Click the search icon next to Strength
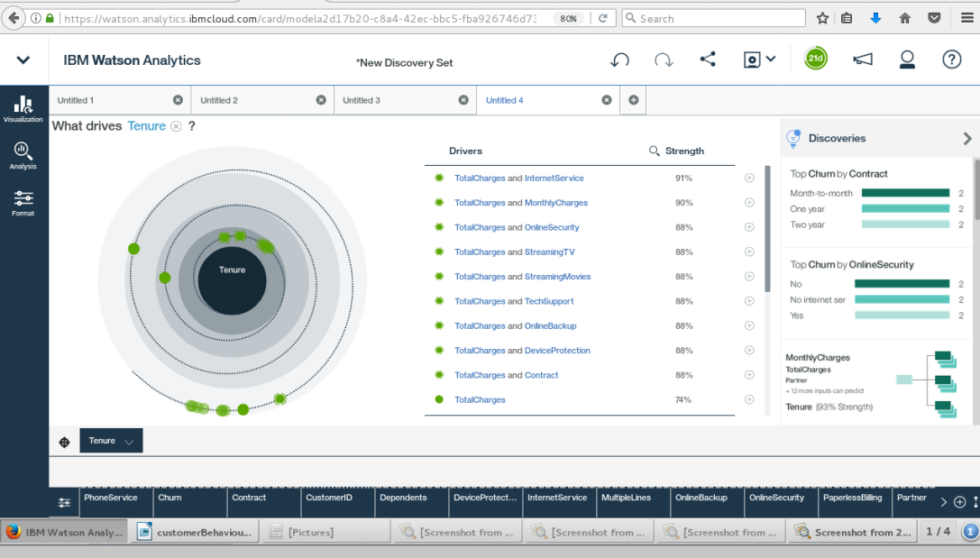The image size is (980, 558). pos(654,151)
